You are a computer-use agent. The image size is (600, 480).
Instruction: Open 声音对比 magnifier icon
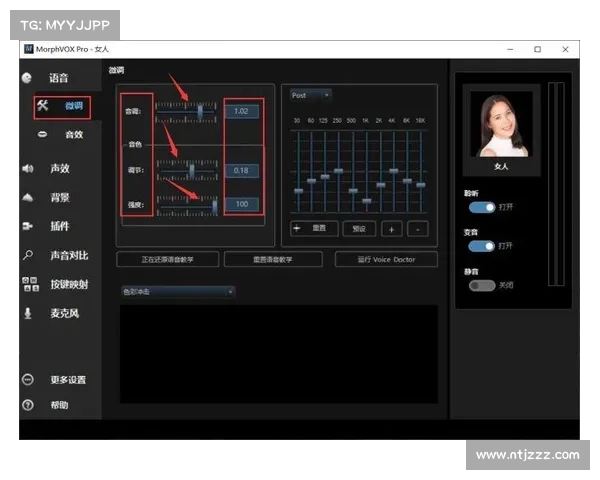[x=28, y=255]
